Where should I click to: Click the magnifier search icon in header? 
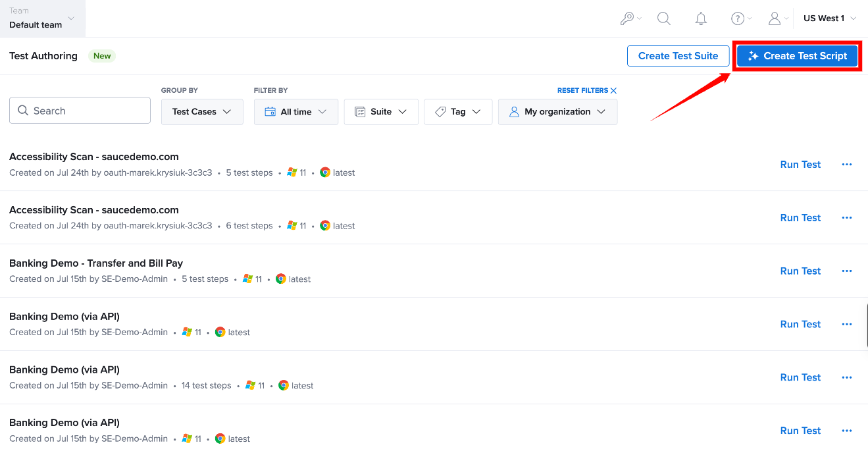[664, 18]
